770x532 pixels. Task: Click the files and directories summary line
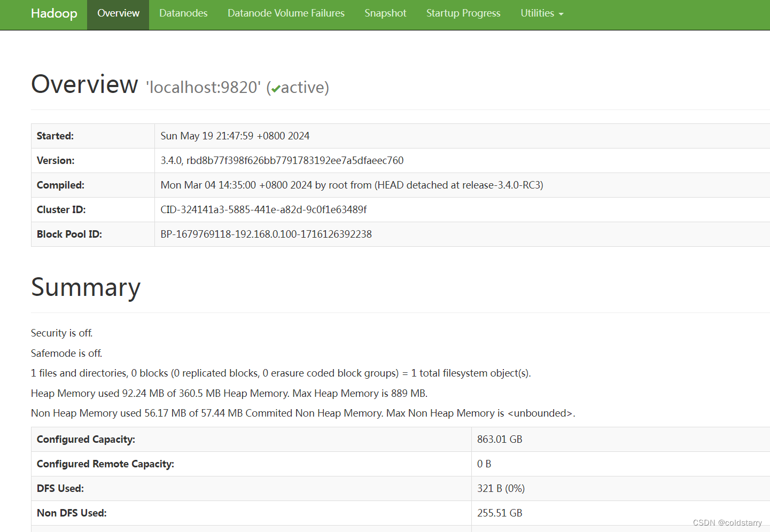coord(281,373)
